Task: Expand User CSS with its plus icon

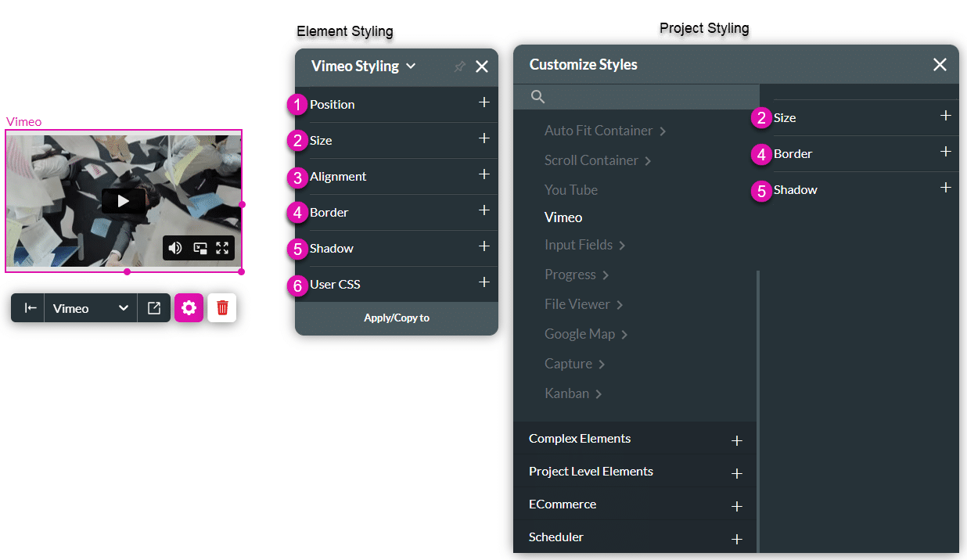Action: pos(484,284)
